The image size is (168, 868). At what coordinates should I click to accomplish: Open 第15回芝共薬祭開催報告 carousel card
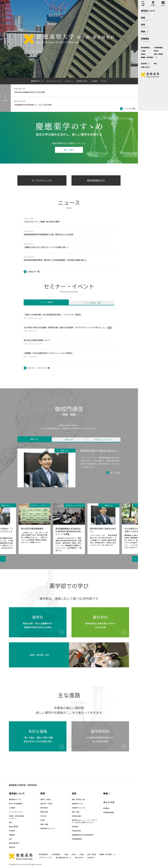[x=34, y=529]
